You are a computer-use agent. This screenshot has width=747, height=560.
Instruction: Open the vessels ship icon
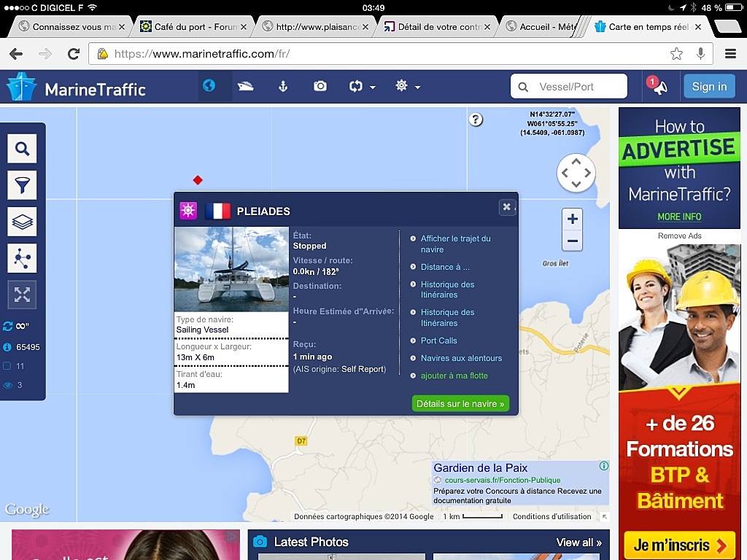(245, 86)
